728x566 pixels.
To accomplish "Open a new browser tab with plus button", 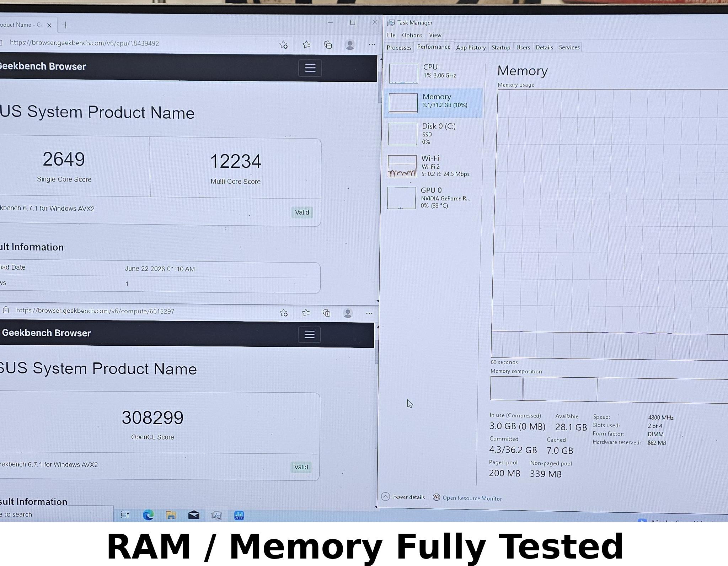I will [x=65, y=25].
